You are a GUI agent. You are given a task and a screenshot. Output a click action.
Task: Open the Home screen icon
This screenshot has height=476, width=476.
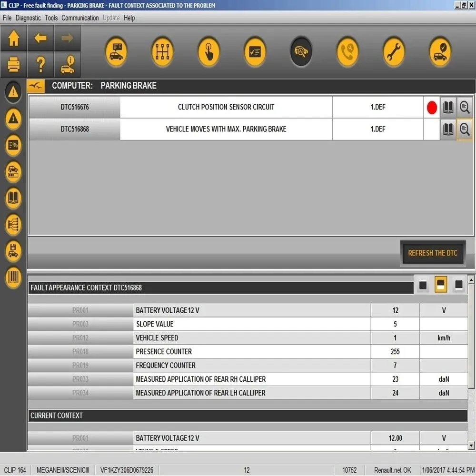click(x=13, y=39)
